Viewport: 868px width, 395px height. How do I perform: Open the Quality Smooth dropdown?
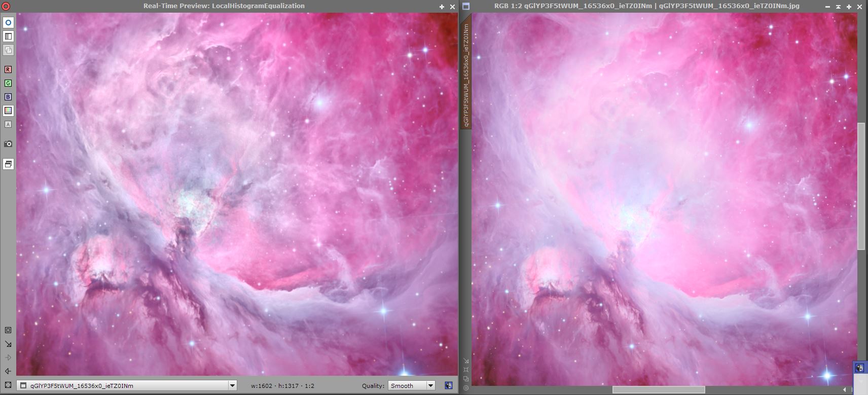tap(411, 385)
